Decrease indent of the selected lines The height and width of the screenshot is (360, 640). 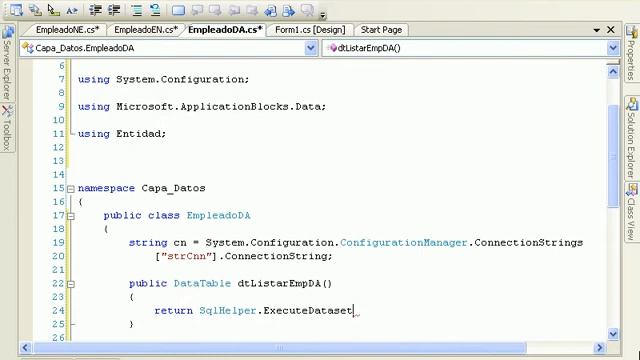pyautogui.click(x=96, y=10)
